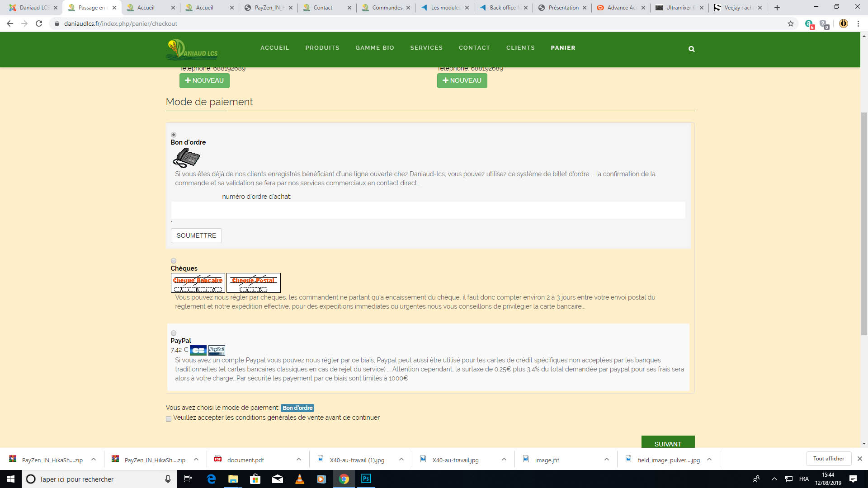Click the Chèque Bancaire image
Image resolution: width=868 pixels, height=488 pixels.
(198, 283)
